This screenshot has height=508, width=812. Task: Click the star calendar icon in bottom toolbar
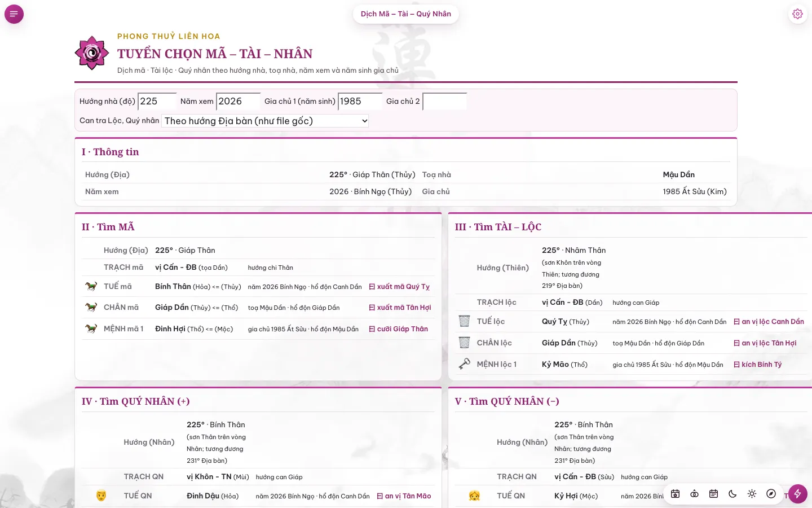pyautogui.click(x=675, y=494)
